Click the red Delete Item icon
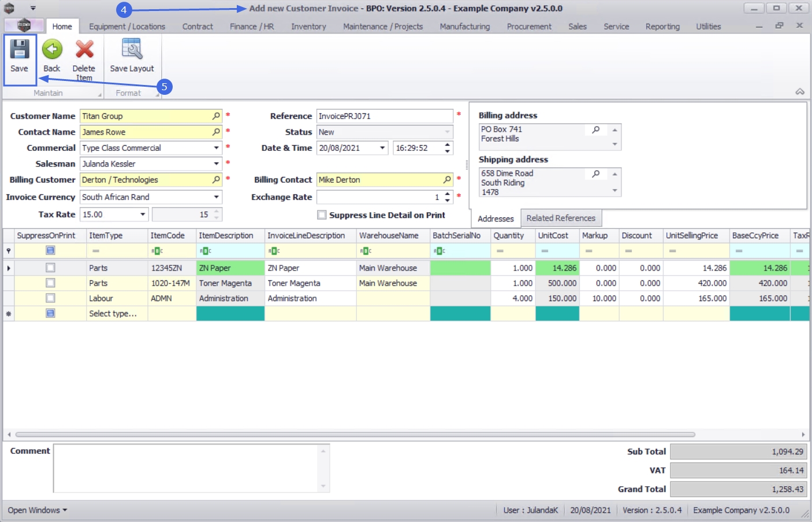Image resolution: width=812 pixels, height=522 pixels. (x=84, y=50)
